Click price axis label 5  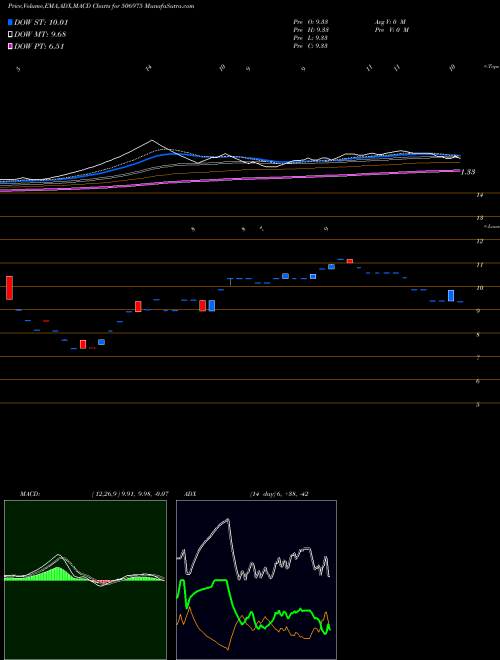(478, 405)
